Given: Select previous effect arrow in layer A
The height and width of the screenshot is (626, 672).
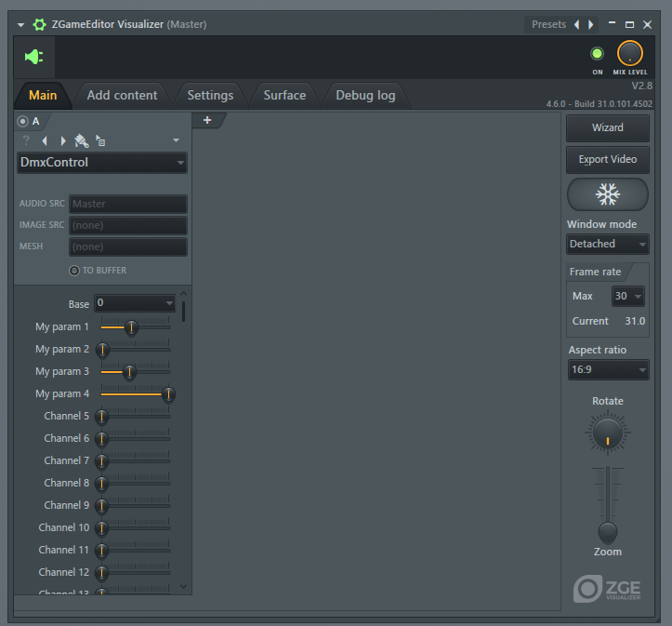Looking at the screenshot, I should pyautogui.click(x=45, y=140).
